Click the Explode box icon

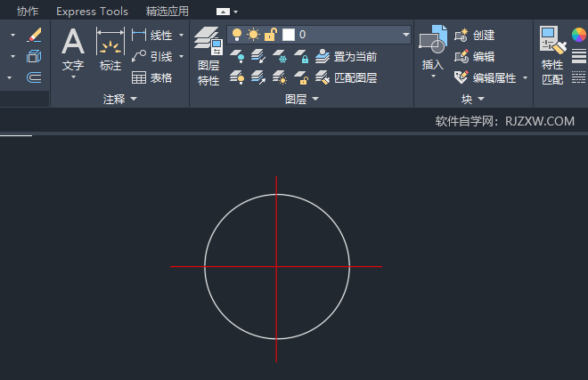(x=34, y=57)
